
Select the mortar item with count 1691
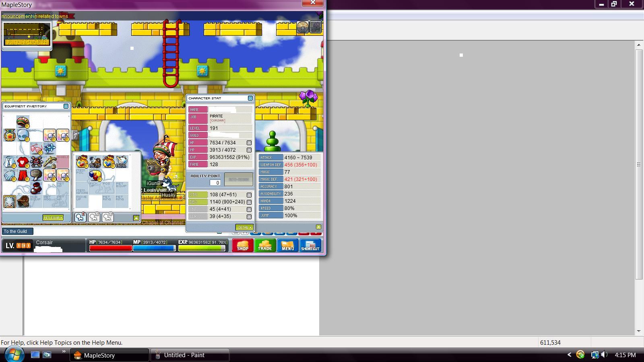pos(122,162)
